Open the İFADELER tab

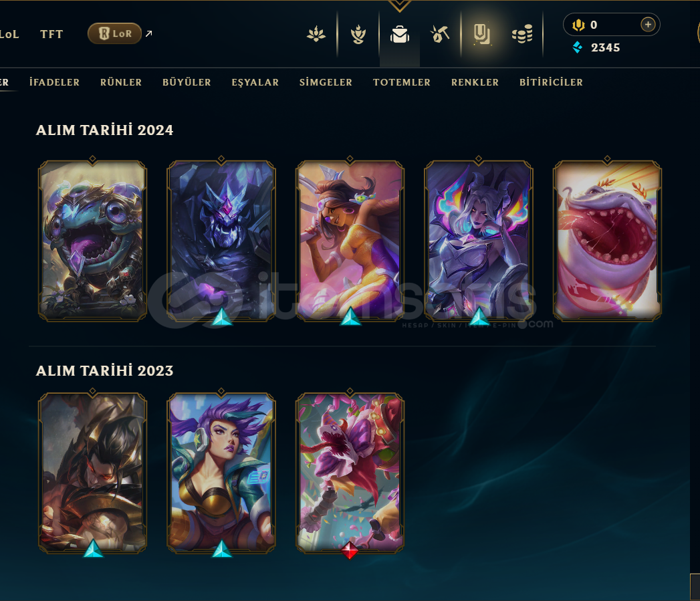coord(54,82)
